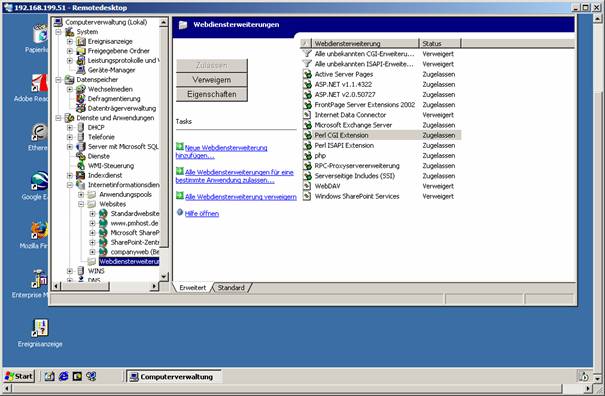The width and height of the screenshot is (605, 396).
Task: Click the WebDAV extension icon
Action: coord(307,186)
